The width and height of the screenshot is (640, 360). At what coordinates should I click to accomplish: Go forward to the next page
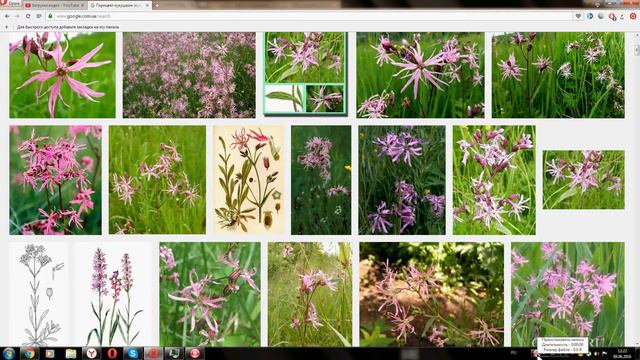17,16
